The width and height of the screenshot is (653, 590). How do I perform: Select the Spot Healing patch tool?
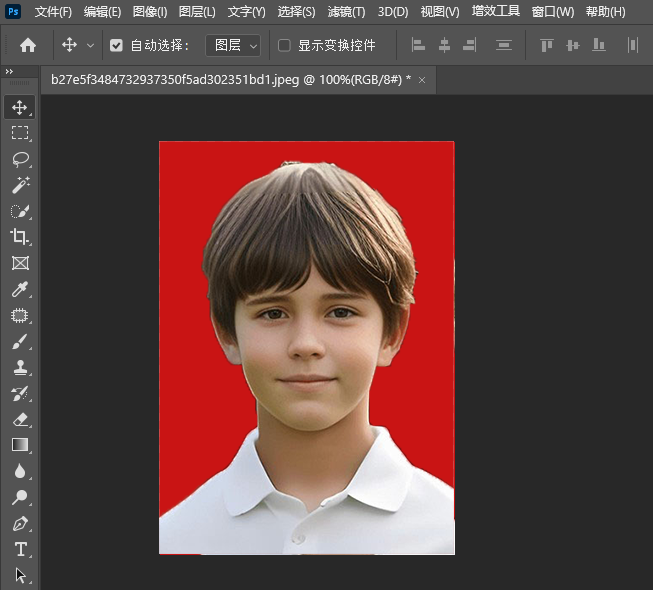(20, 315)
